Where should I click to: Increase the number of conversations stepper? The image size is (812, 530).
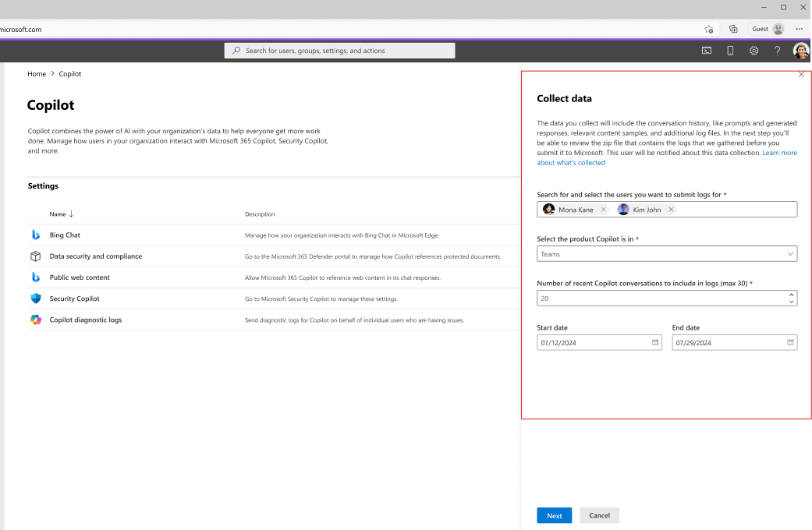791,295
